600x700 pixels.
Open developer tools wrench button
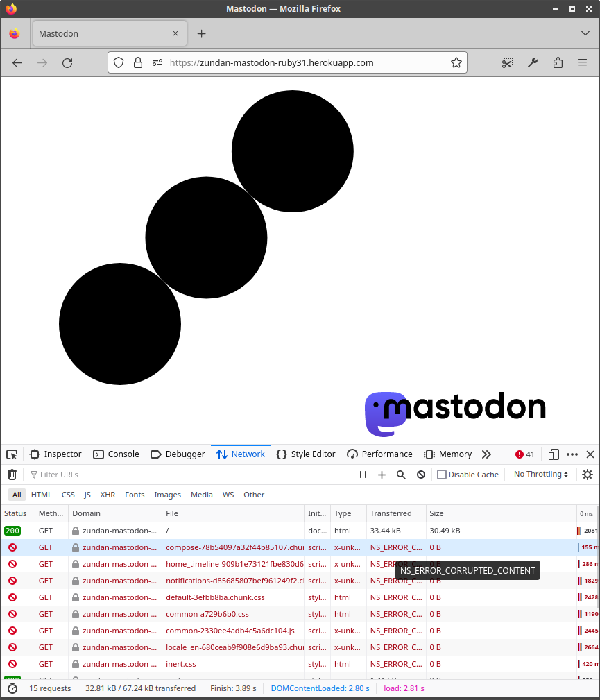click(533, 63)
